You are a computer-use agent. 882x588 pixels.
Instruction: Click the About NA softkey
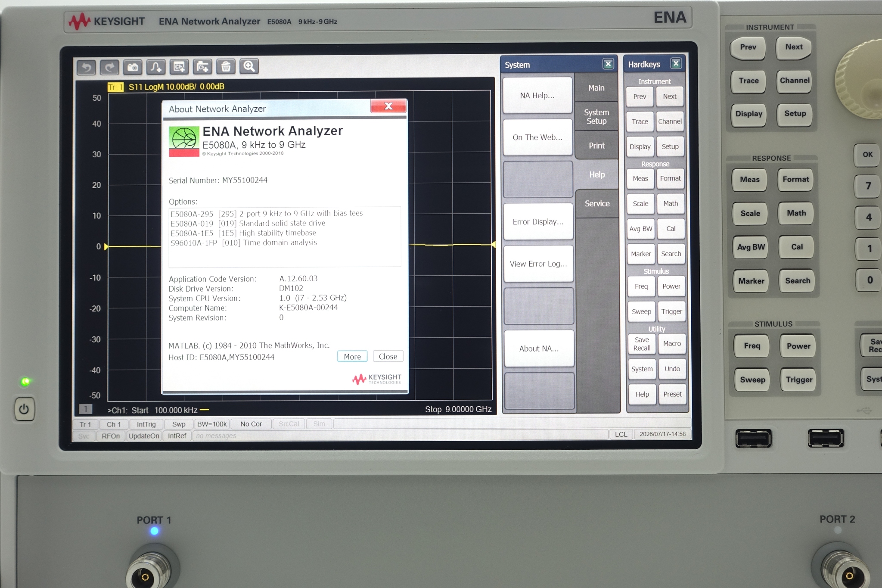539,348
